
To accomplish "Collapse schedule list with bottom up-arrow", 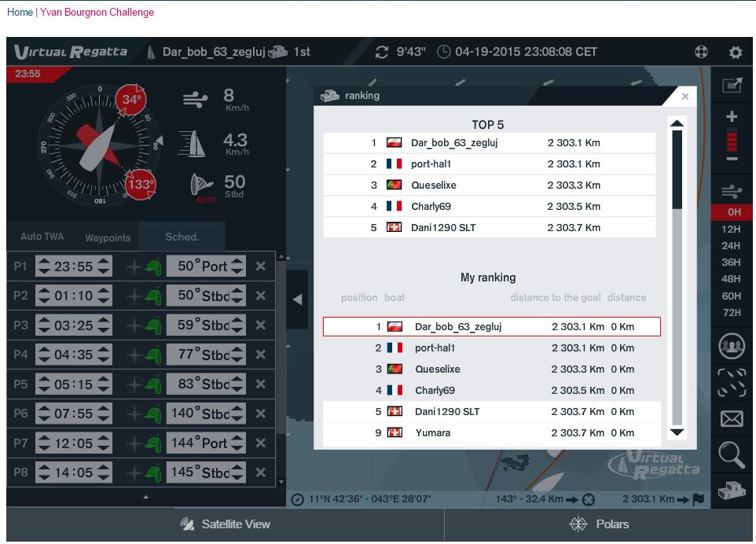I will [145, 497].
